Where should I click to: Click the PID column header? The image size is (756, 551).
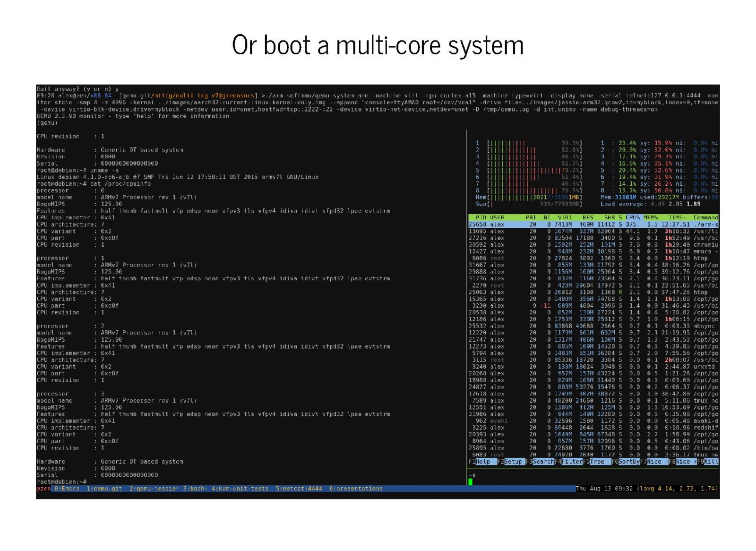(481, 218)
